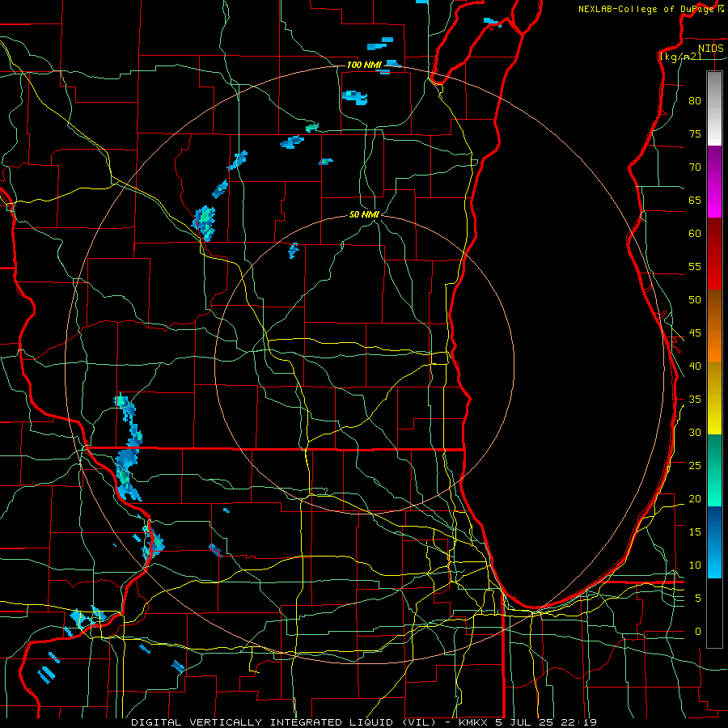Click the KMKX station identifier in caption

(x=474, y=722)
